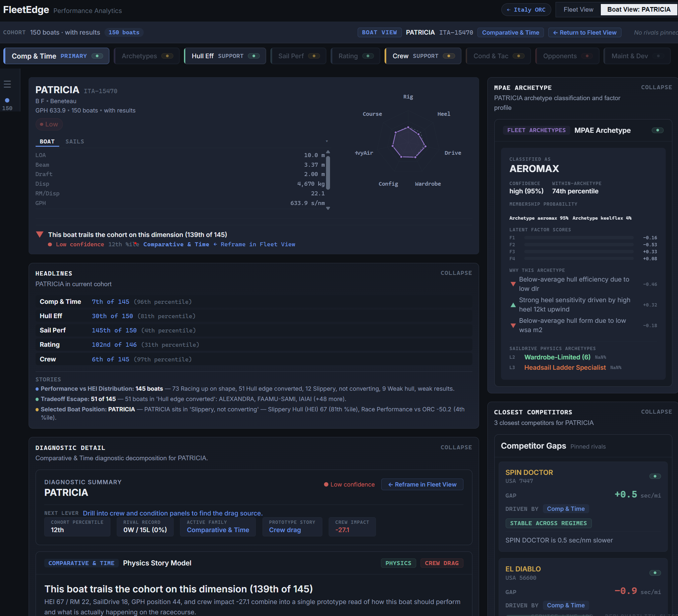Open the Maint & Dev tab
Viewport: 678px width, 616px height.
[x=637, y=56]
